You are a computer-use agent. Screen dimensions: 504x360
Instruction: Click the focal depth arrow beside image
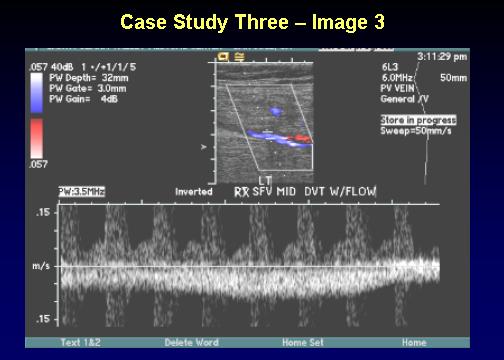204,147
